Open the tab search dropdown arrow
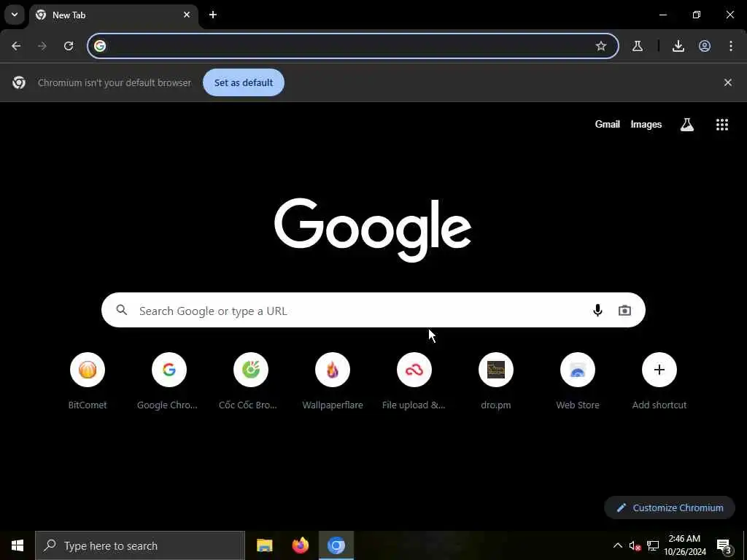This screenshot has height=560, width=747. pyautogui.click(x=15, y=15)
